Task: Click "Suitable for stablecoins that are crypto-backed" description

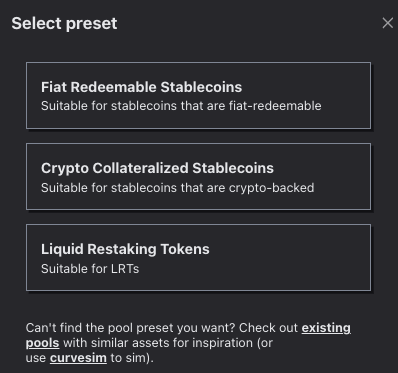Action: (178, 188)
